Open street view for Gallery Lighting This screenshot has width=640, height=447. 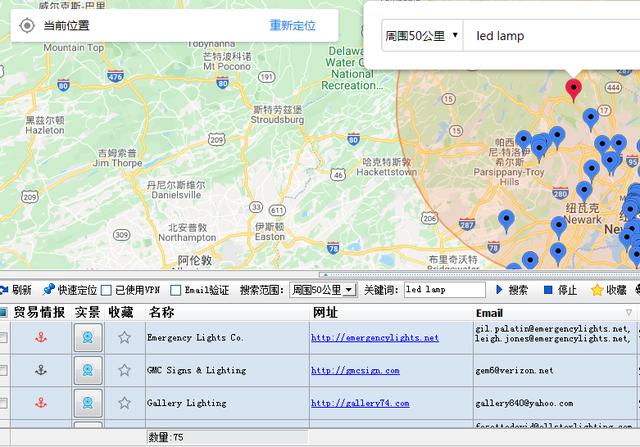click(x=88, y=403)
